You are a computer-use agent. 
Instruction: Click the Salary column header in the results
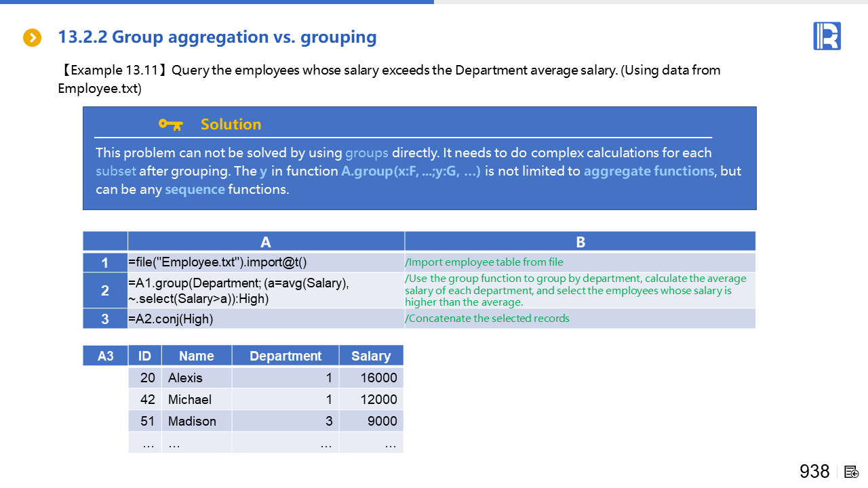point(371,356)
